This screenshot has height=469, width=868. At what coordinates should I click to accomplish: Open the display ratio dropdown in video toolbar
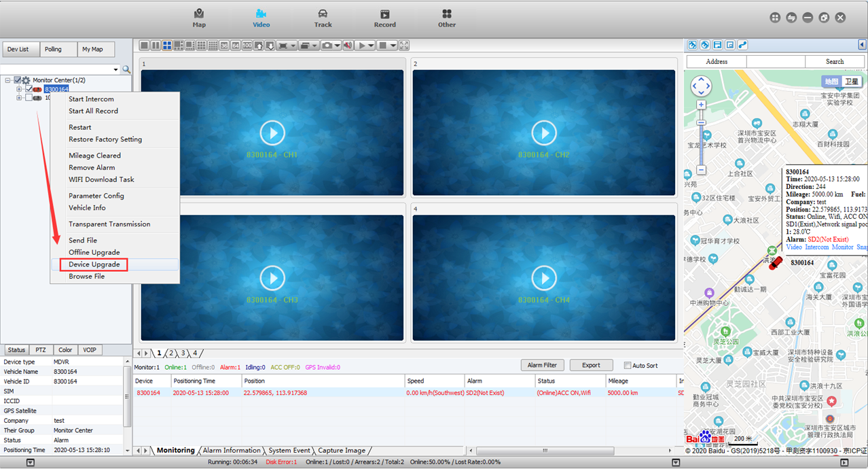tap(293, 46)
